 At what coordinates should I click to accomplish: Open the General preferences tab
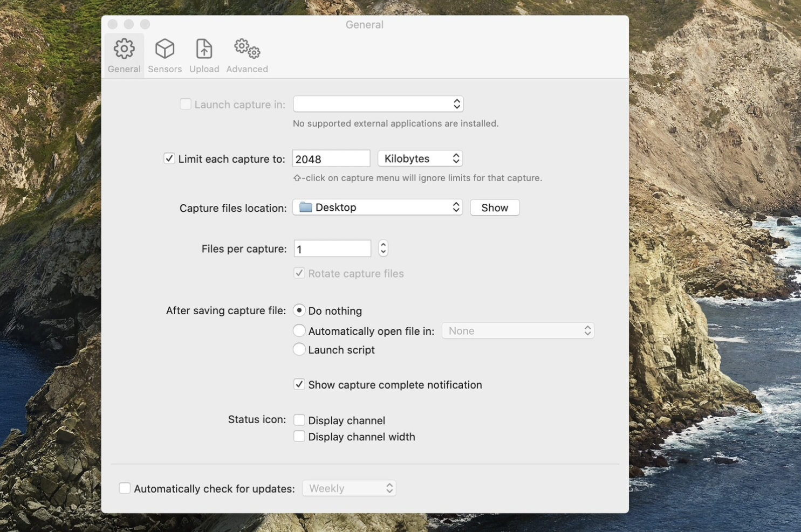[124, 54]
